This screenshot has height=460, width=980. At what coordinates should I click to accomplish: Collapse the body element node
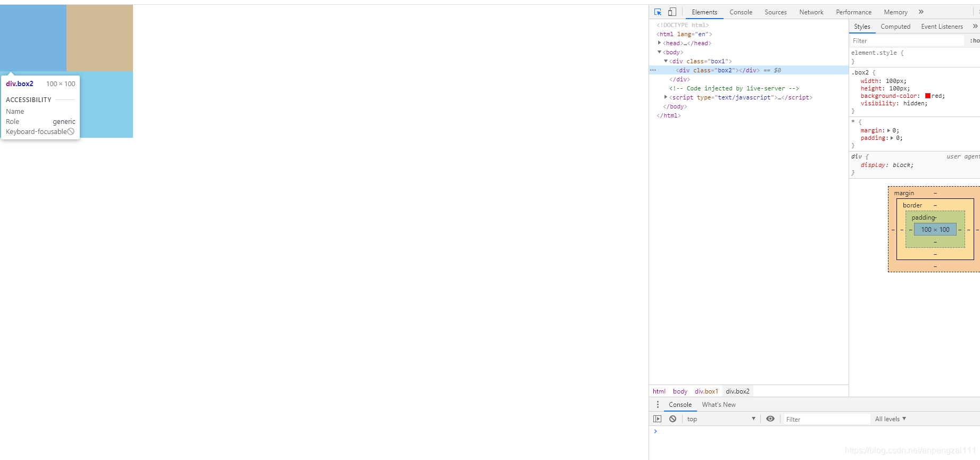pyautogui.click(x=659, y=52)
